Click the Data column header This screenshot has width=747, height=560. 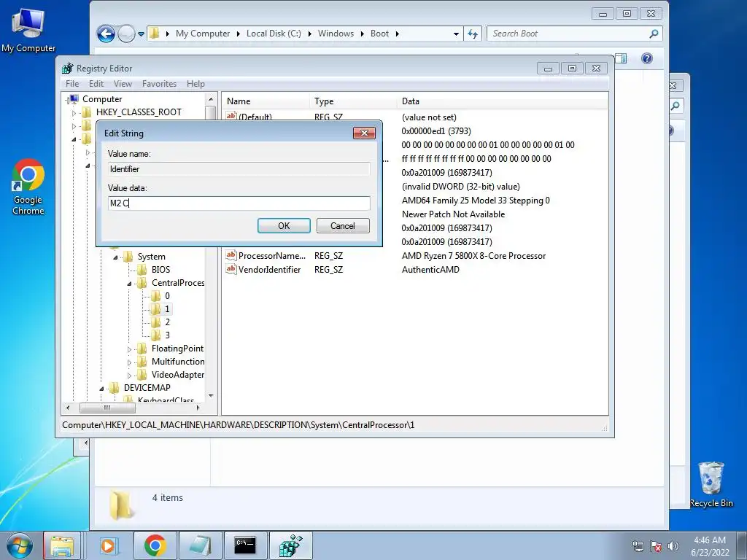coord(502,101)
